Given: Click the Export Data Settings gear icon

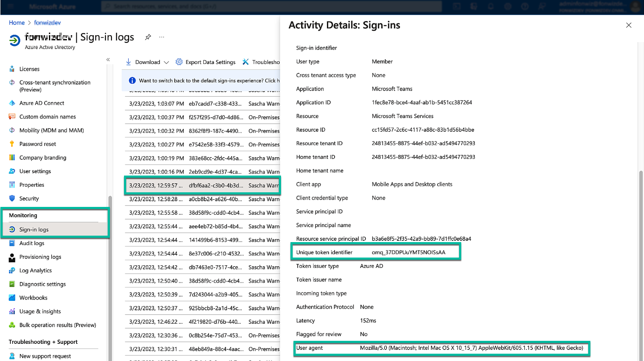Looking at the screenshot, I should [x=179, y=62].
